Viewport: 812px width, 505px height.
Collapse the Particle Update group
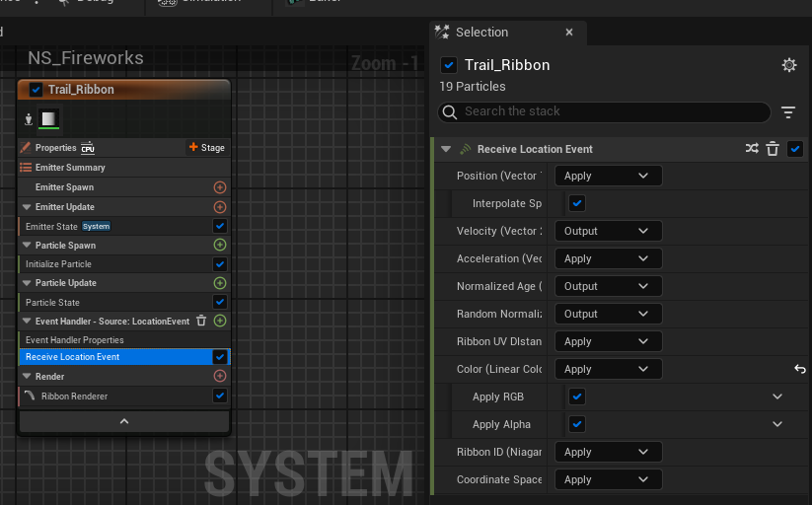pos(27,283)
